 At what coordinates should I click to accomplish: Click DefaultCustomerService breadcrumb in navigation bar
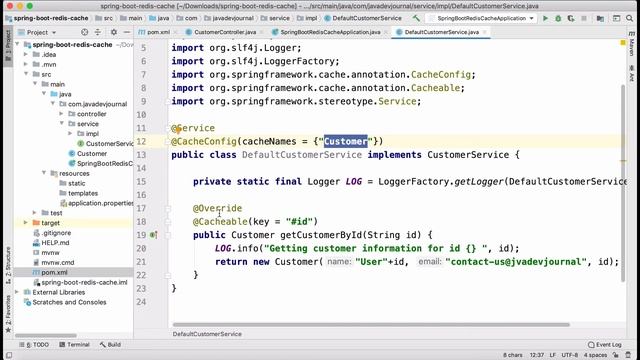[363, 18]
